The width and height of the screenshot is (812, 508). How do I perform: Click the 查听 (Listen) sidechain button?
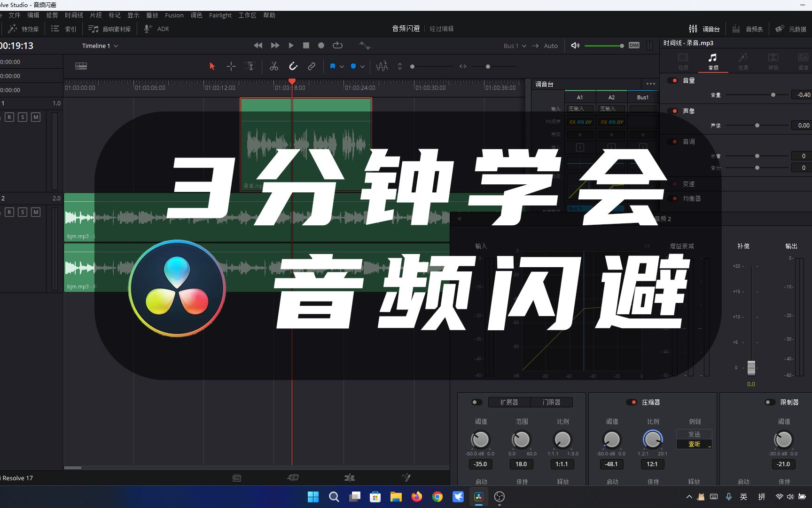694,444
